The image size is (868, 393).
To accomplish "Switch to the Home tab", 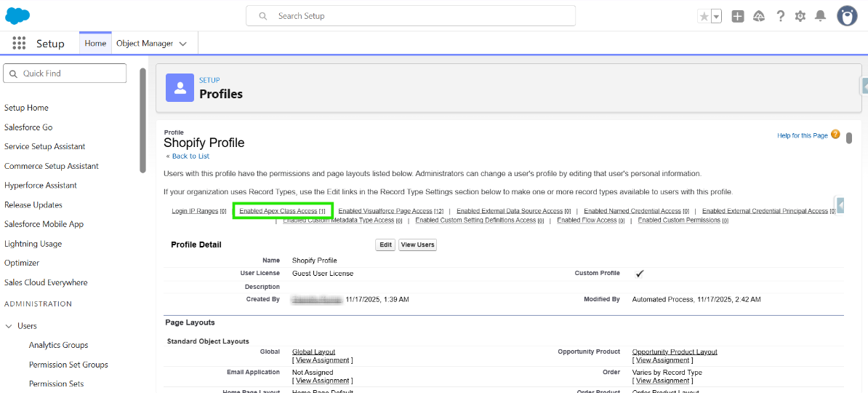I will tap(95, 44).
